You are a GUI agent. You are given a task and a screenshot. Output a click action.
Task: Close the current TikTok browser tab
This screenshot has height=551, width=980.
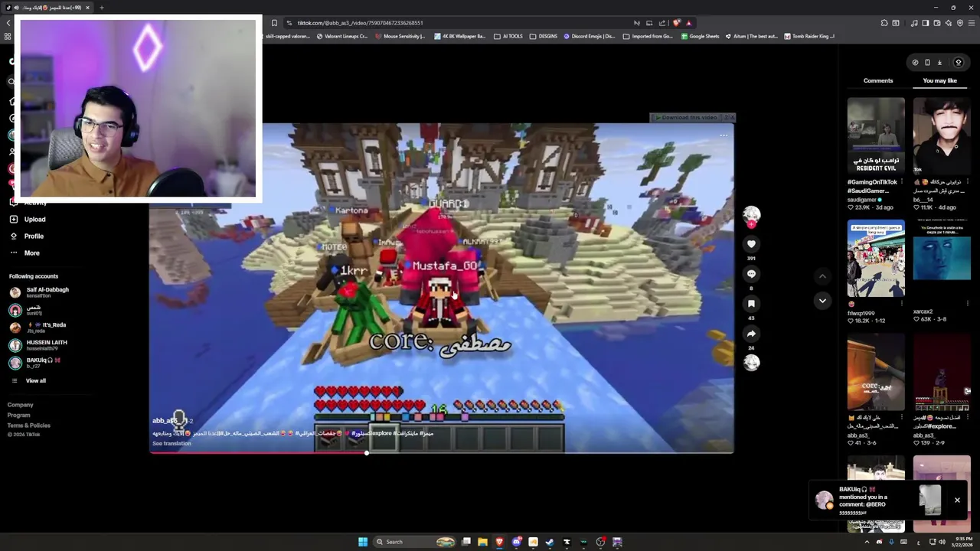pyautogui.click(x=87, y=8)
